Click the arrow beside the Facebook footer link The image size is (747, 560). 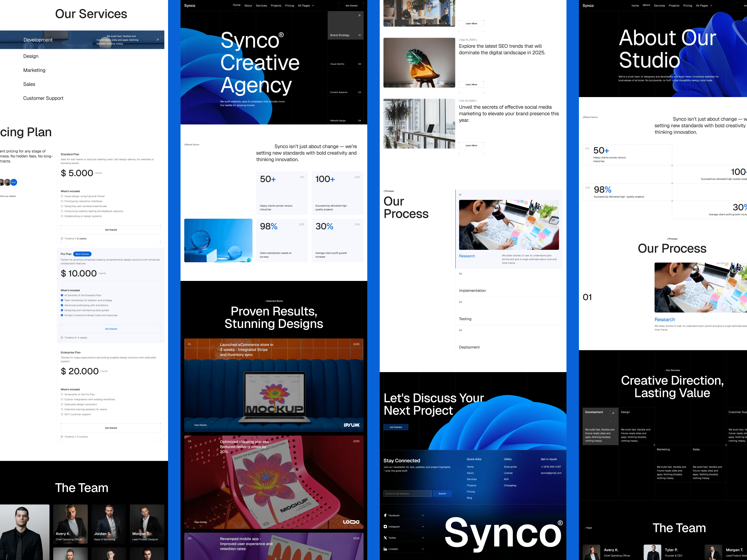423,515
